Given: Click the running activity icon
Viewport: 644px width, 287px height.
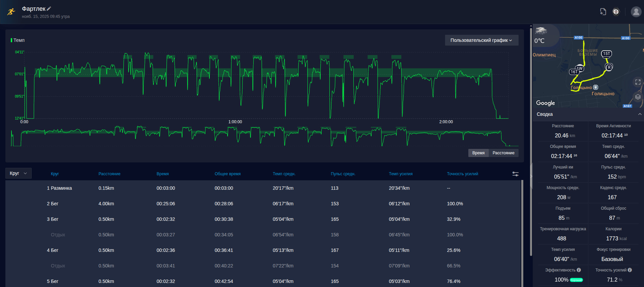Looking at the screenshot, I should (11, 12).
